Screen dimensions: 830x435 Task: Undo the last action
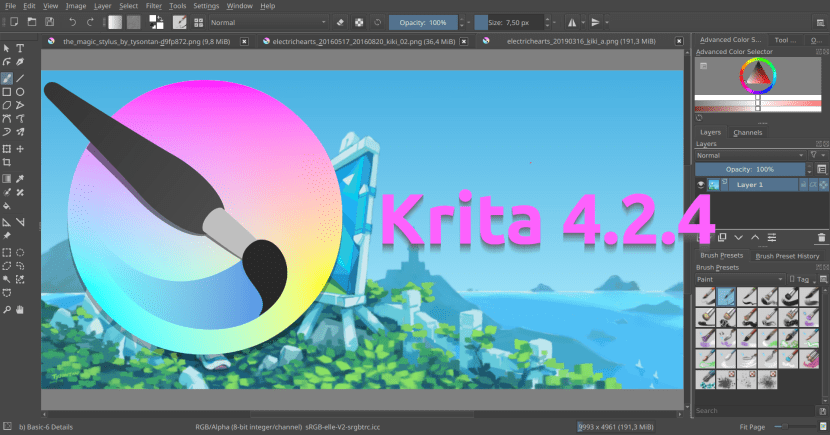pos(73,22)
